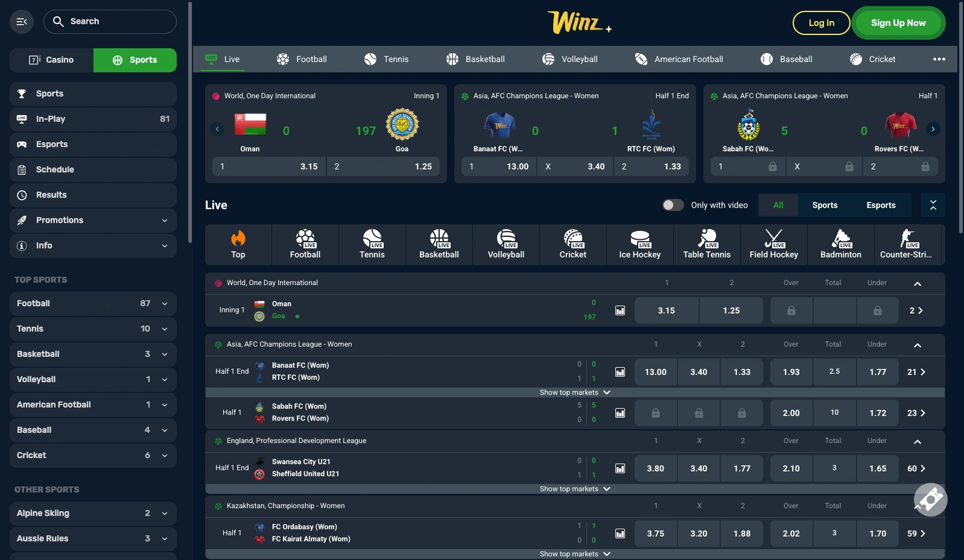
Task: Select the live Football icon
Action: click(x=305, y=244)
